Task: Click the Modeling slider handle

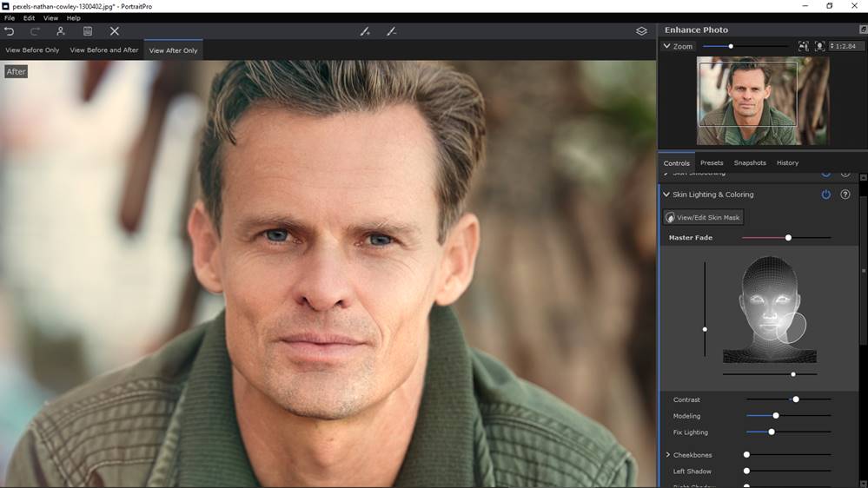Action: (776, 415)
